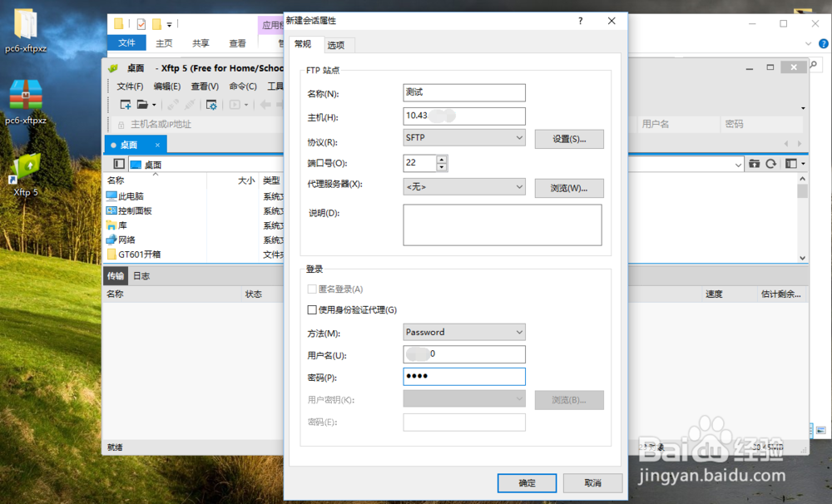Image resolution: width=832 pixels, height=504 pixels.
Task: Select the 库 item in file list
Action: pos(116,225)
